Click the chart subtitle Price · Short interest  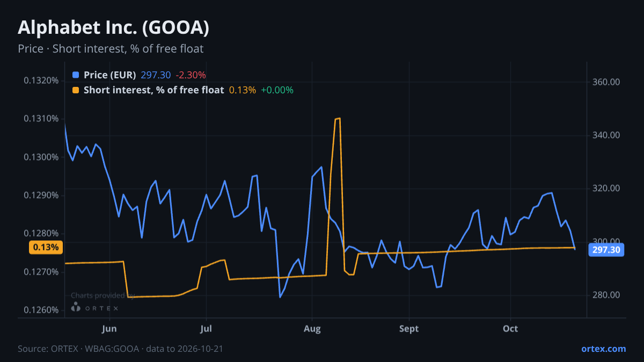111,49
